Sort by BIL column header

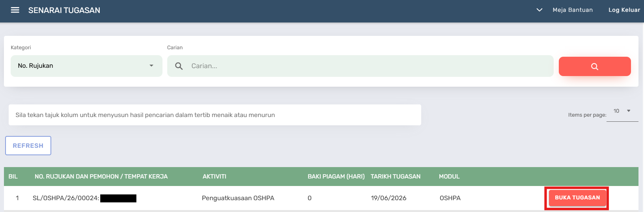[x=13, y=177]
